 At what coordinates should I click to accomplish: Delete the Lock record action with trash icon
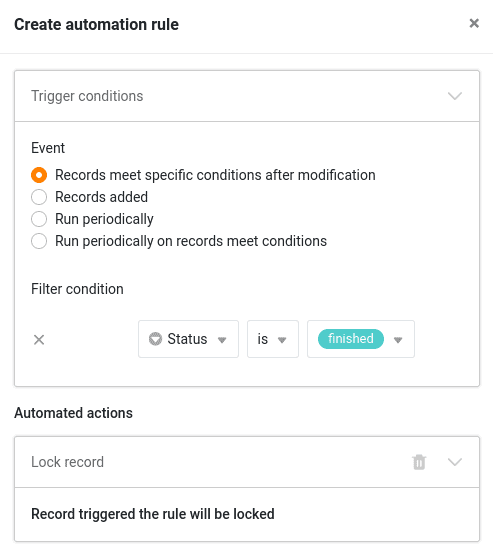[419, 462]
